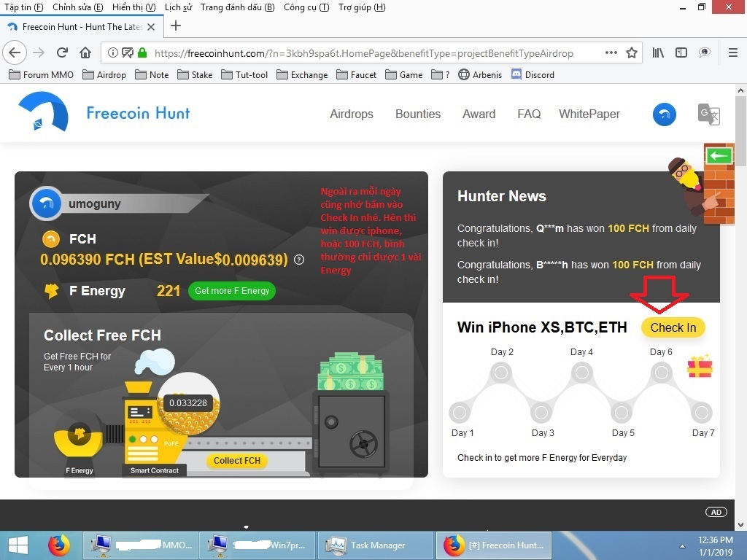Open the Library icon in toolbar

pyautogui.click(x=658, y=52)
